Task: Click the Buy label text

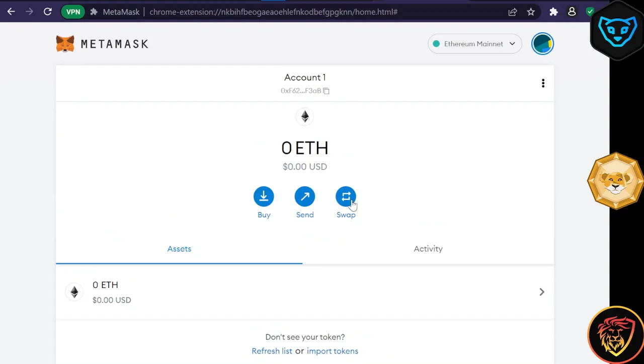Action: 264,215
